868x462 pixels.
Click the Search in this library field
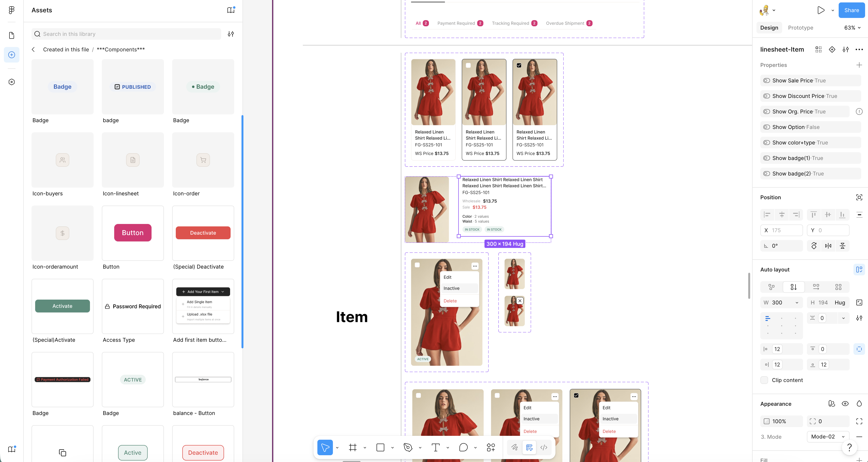pyautogui.click(x=126, y=34)
